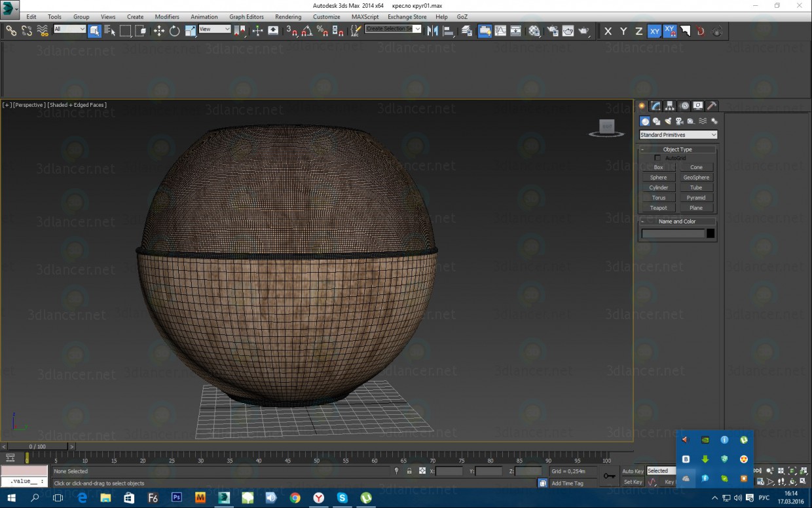This screenshot has height=508, width=812.
Task: Click the Select and Manipulate icon
Action: tap(257, 30)
